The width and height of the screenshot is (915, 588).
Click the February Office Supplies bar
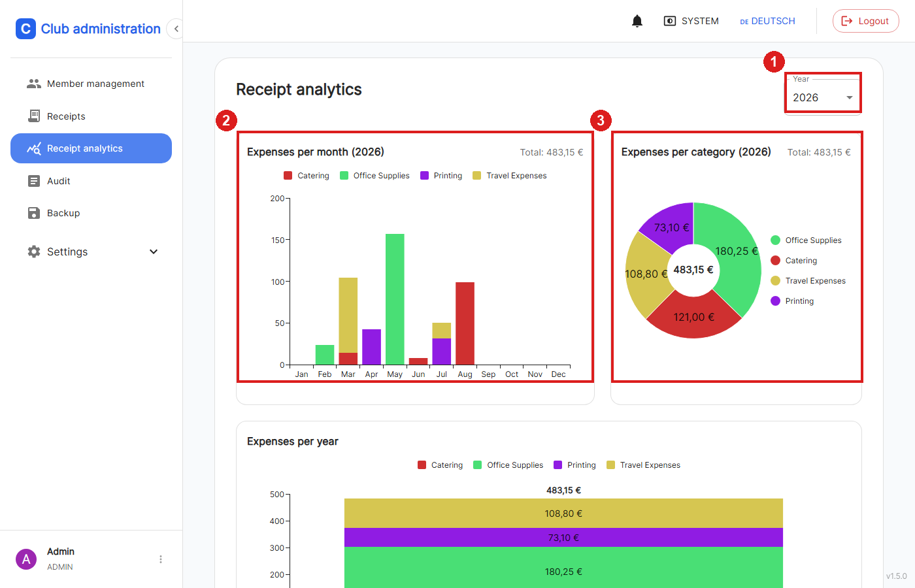[x=325, y=355]
